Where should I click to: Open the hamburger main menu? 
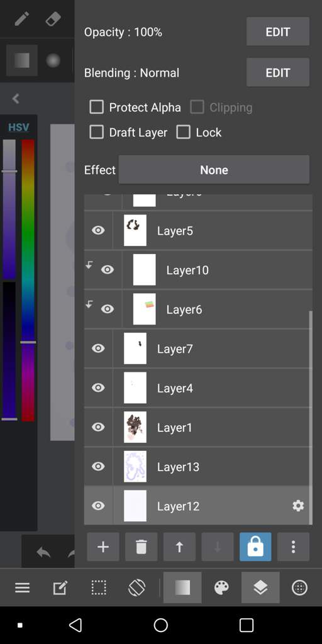pos(22,588)
